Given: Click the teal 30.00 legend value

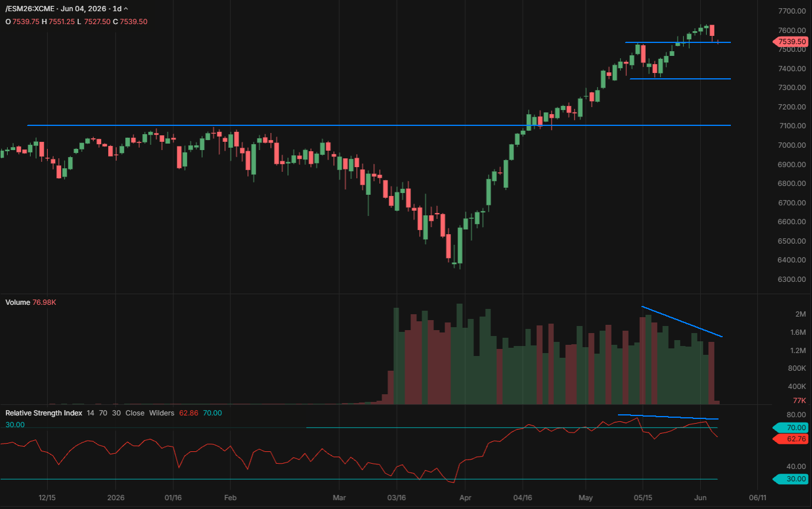Looking at the screenshot, I should click(x=15, y=424).
